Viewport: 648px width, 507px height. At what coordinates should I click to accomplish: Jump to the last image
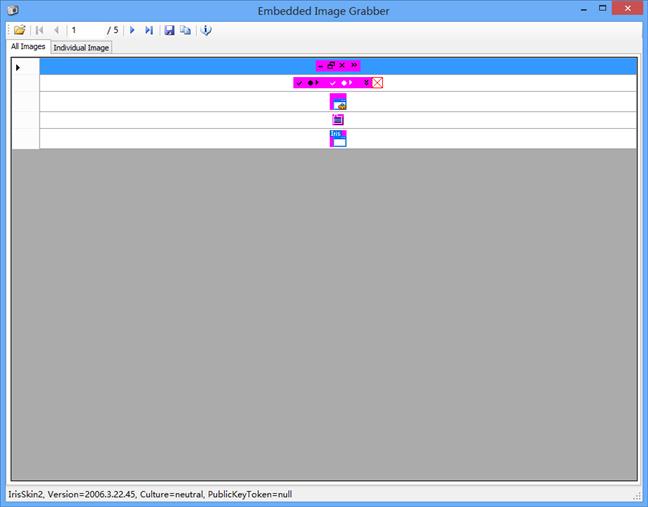[x=149, y=30]
